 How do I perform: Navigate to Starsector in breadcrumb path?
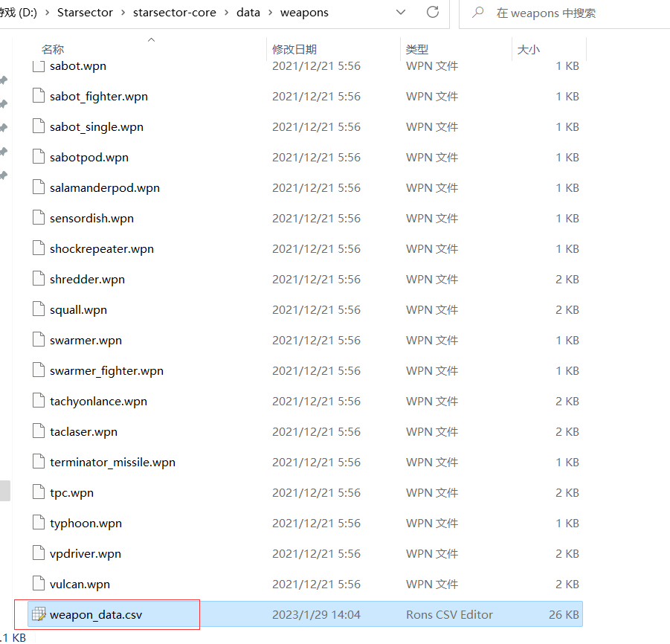tap(84, 13)
